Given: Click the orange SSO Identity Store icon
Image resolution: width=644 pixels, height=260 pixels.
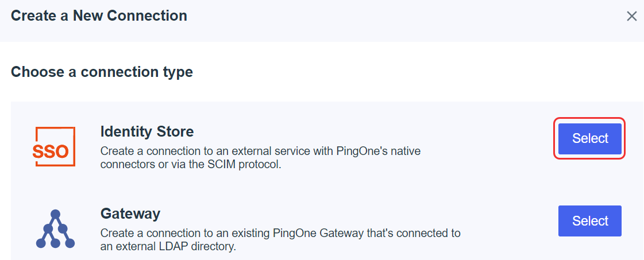Looking at the screenshot, I should click(x=54, y=147).
